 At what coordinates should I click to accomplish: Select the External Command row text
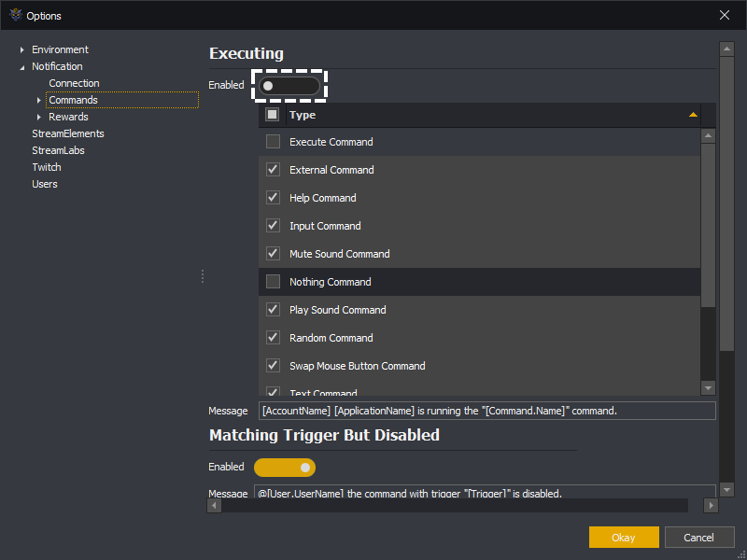[331, 170]
